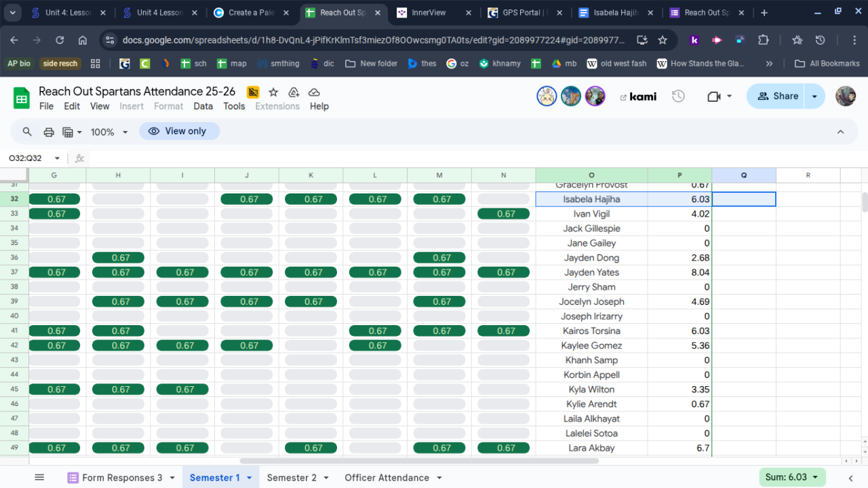Click the vertical scrollbar thumb
Image resolution: width=868 pixels, height=488 pixels.
coord(865,202)
